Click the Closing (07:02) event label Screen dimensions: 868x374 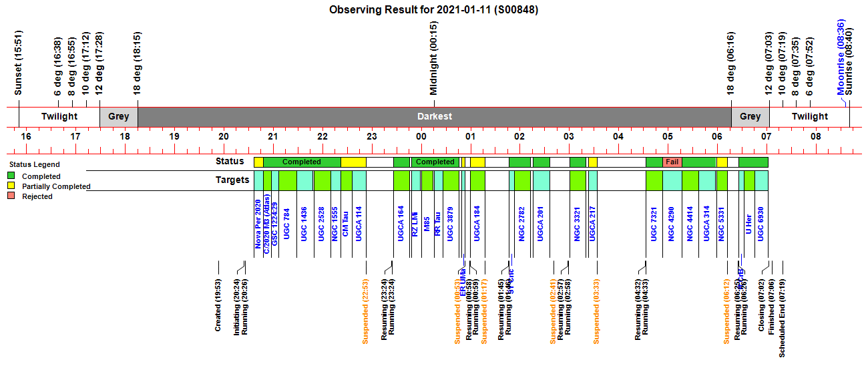pos(762,305)
